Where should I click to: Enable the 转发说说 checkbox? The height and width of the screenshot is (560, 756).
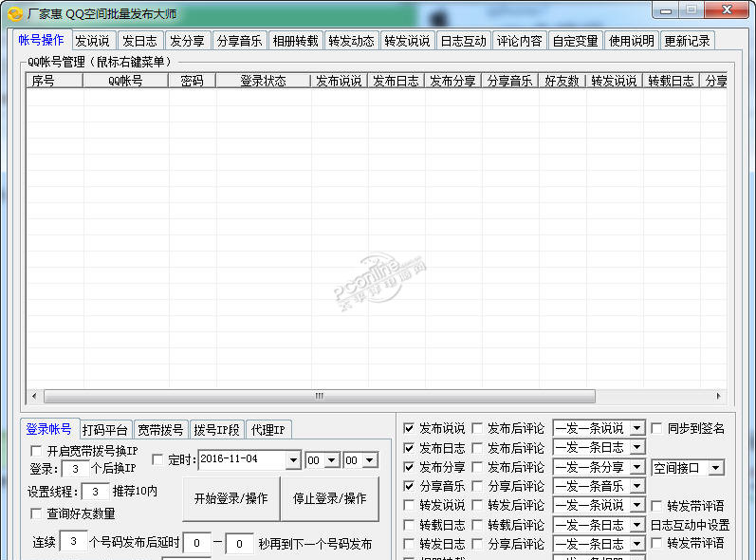pyautogui.click(x=409, y=506)
